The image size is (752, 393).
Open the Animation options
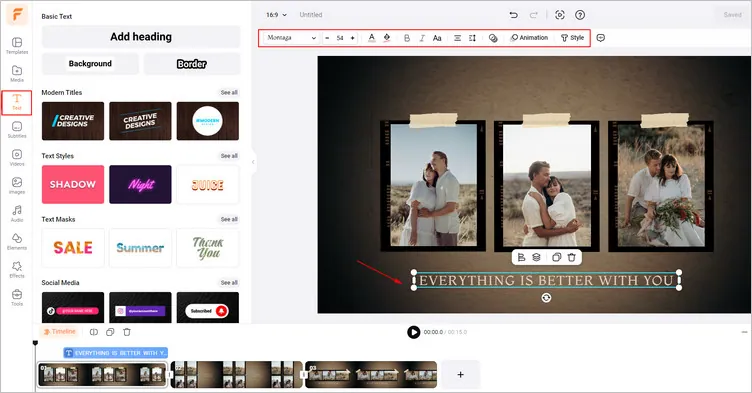pos(529,37)
